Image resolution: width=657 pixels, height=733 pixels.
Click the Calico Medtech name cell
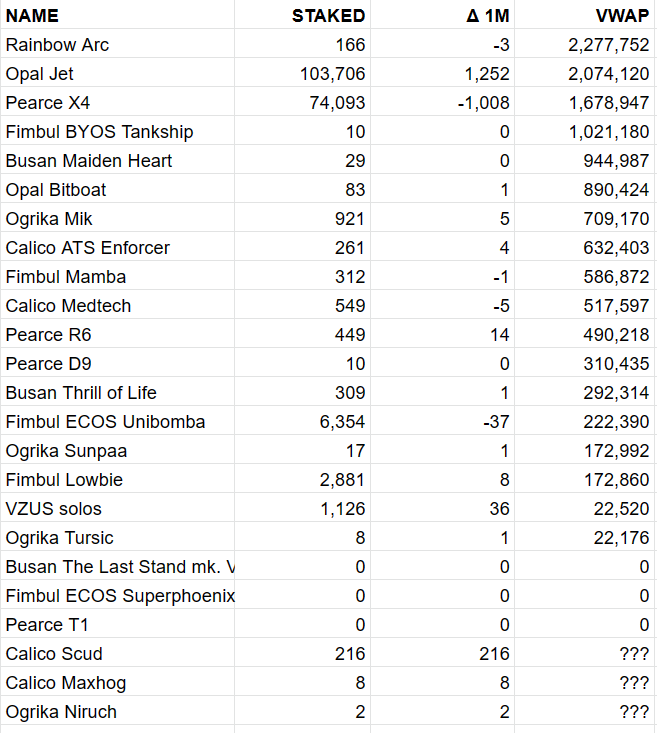68,306
